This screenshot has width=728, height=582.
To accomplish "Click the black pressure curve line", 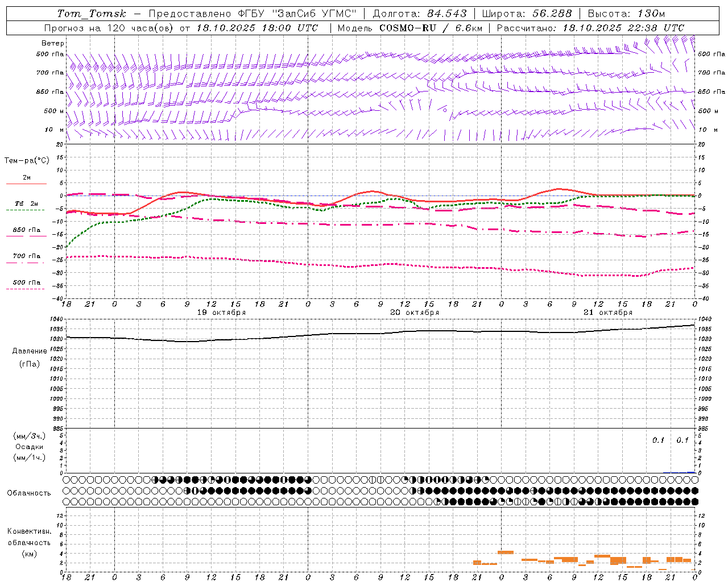I will (380, 334).
